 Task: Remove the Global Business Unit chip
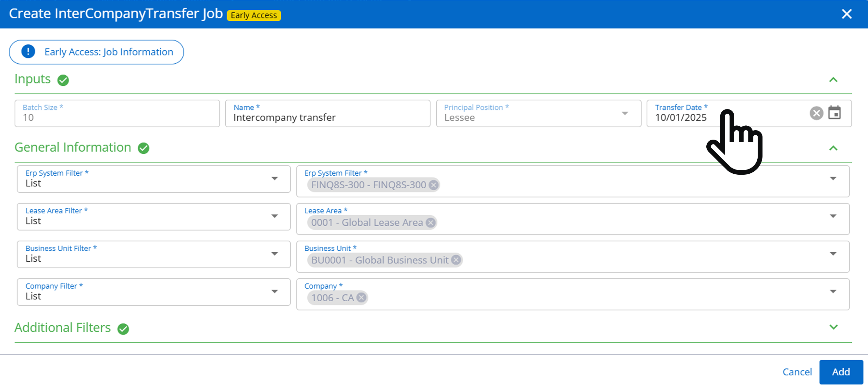point(456,260)
